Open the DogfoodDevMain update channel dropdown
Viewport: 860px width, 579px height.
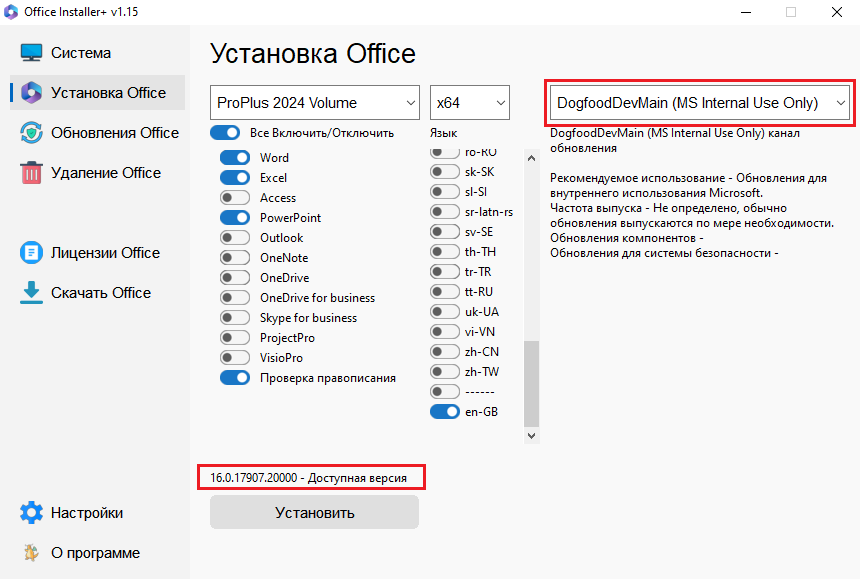tap(700, 103)
